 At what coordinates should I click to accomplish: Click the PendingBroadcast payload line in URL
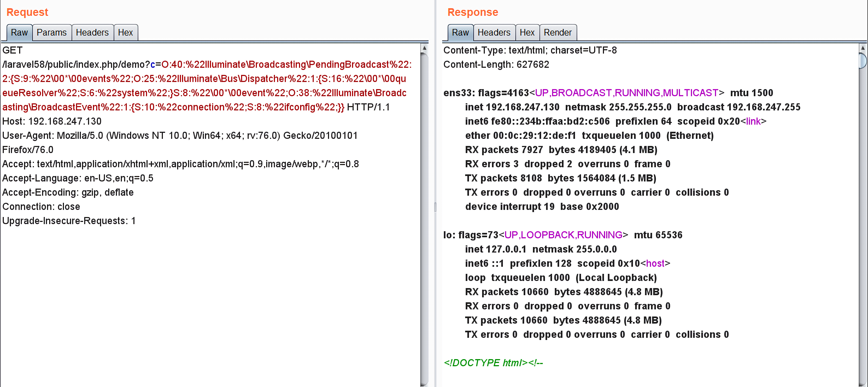coord(207,64)
